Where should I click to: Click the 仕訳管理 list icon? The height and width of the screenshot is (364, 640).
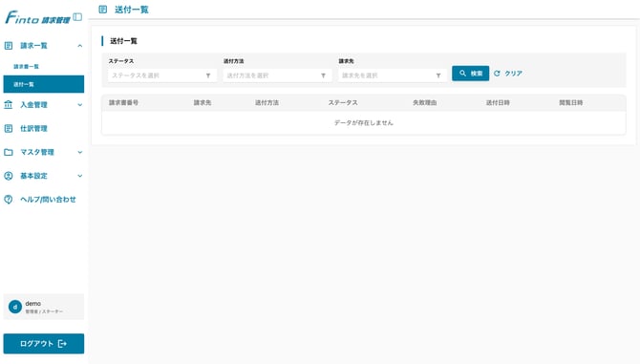tap(9, 129)
